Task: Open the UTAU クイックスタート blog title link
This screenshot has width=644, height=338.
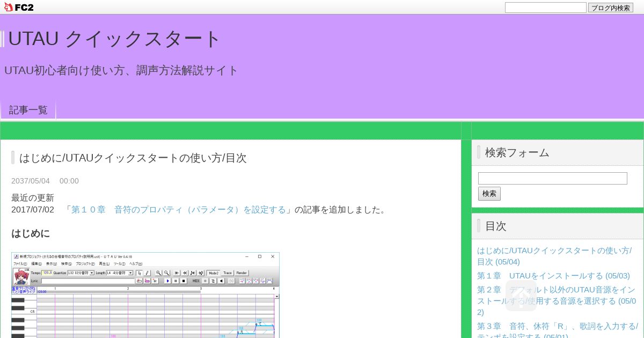Action: [x=114, y=39]
